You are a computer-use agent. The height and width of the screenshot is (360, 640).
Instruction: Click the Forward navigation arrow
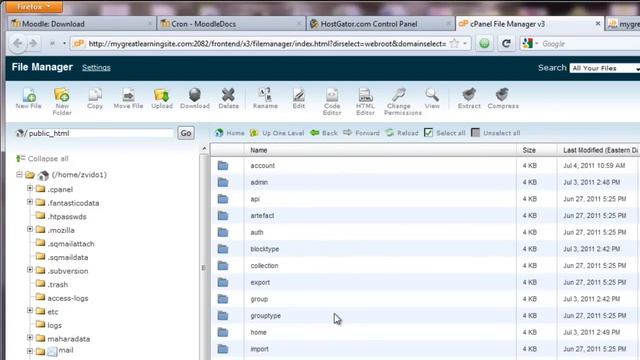click(361, 133)
